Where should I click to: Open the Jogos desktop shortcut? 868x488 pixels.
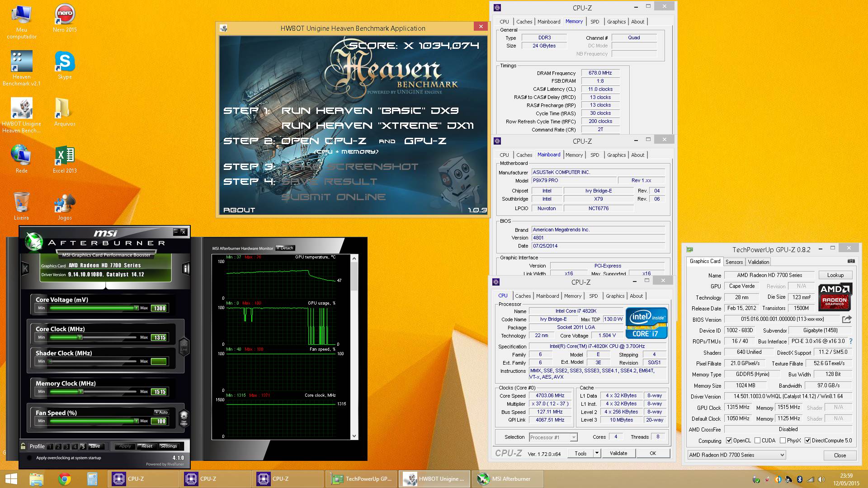(65, 206)
